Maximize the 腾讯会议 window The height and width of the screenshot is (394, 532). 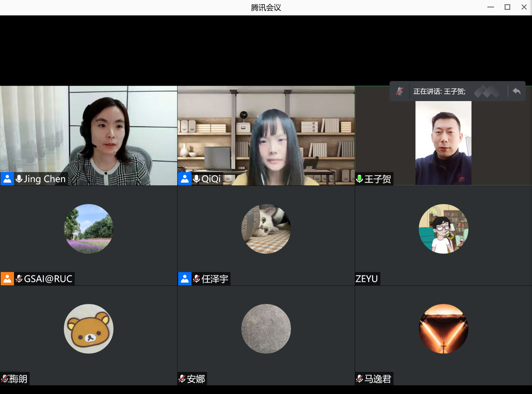pos(507,7)
